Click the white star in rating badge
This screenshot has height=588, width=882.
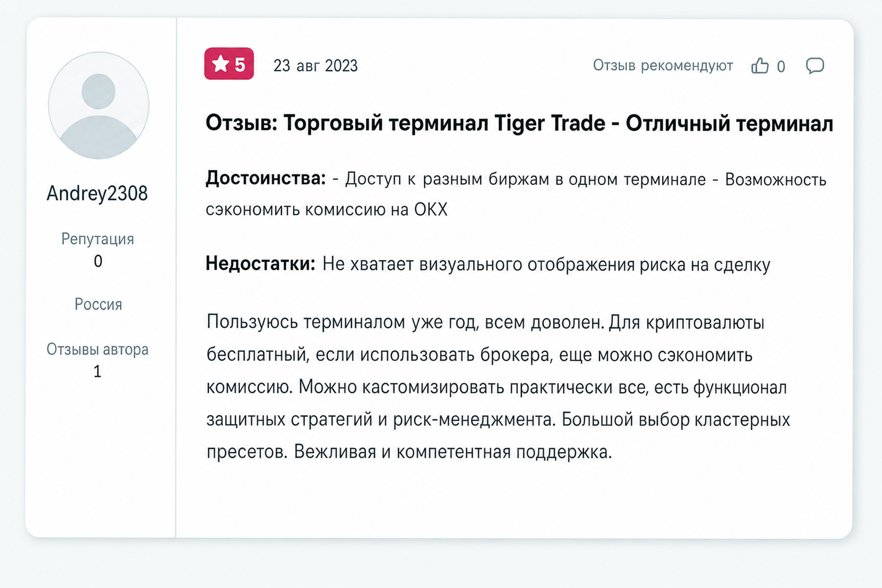pos(220,64)
